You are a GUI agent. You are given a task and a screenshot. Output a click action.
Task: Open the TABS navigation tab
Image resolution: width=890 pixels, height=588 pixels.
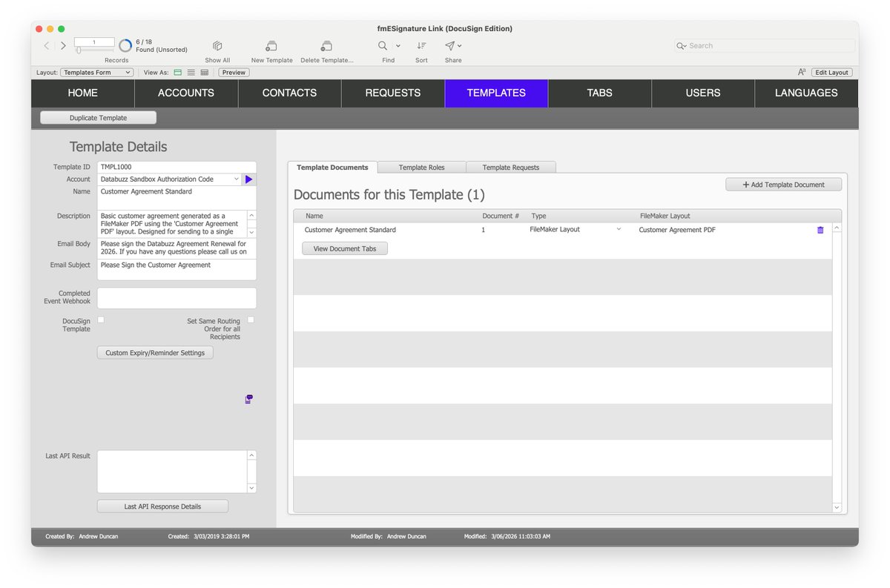point(599,93)
